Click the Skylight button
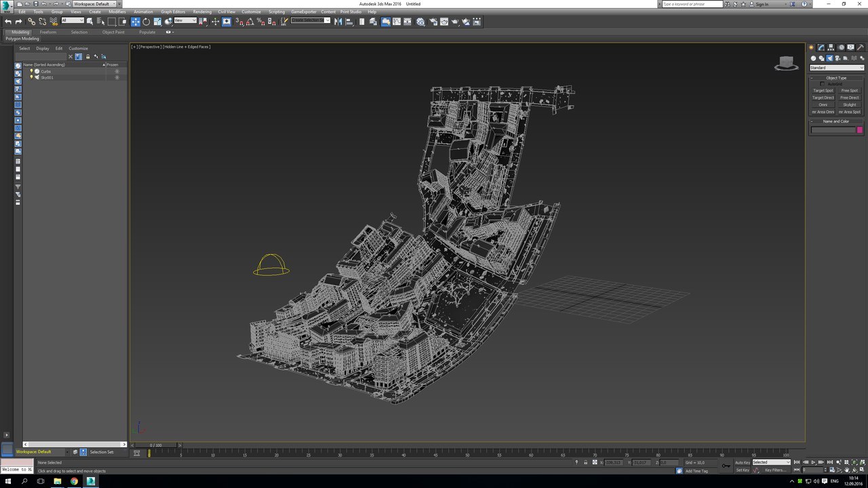Screen dimensions: 868x488 point(850,105)
